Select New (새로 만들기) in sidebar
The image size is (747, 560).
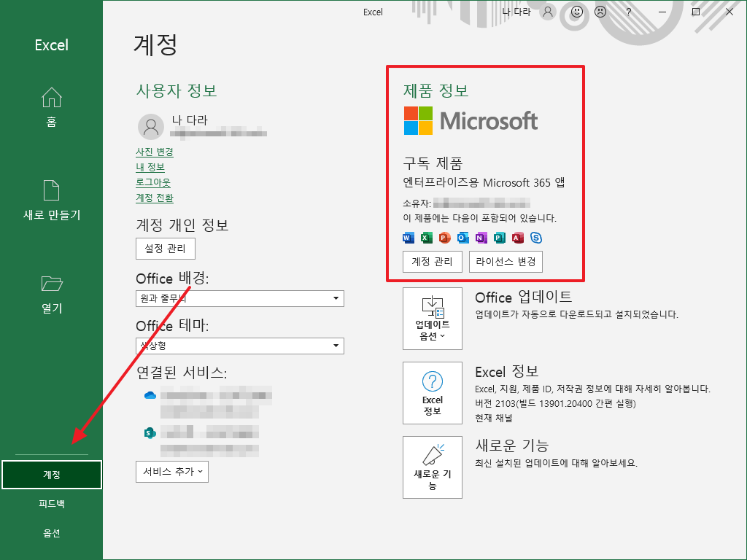point(52,201)
